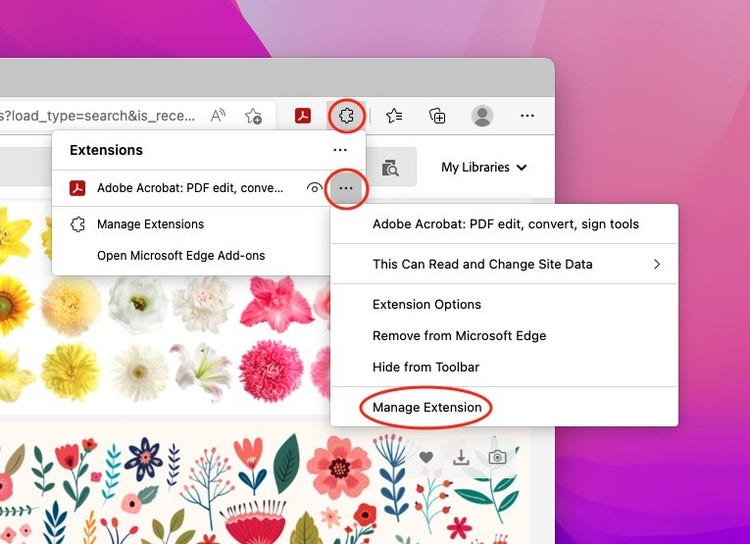Open more actions for Adobe Acrobat extension
Image resolution: width=750 pixels, height=544 pixels.
point(345,188)
